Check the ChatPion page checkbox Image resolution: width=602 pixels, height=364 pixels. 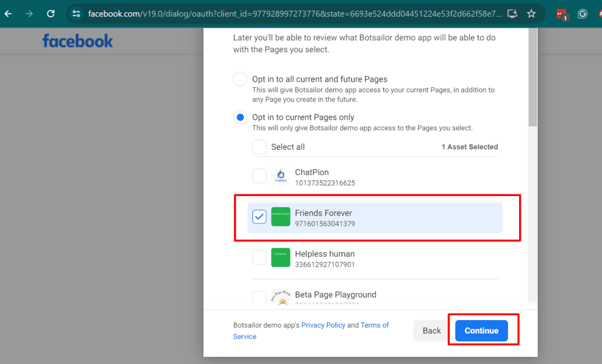[x=259, y=176]
